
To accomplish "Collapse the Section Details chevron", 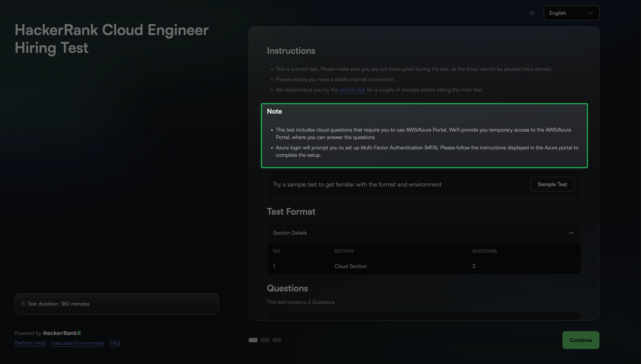I will click(571, 233).
